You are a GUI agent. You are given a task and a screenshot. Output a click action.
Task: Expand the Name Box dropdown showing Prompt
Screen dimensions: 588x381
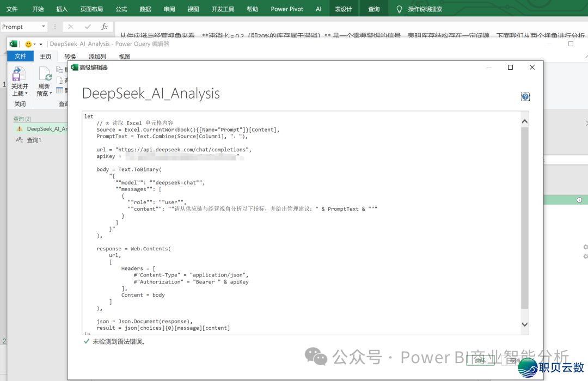pos(43,27)
